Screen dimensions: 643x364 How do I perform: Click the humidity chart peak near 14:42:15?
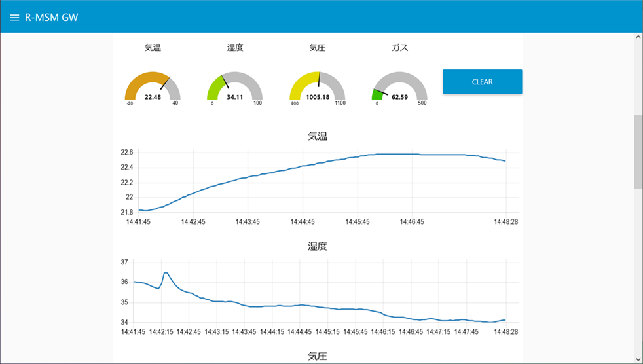pyautogui.click(x=166, y=272)
